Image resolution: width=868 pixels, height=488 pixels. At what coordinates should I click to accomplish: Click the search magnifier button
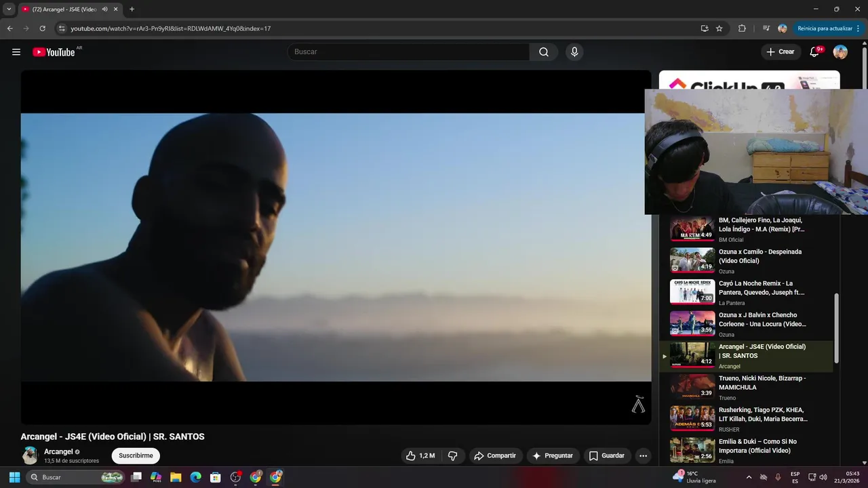(x=544, y=52)
